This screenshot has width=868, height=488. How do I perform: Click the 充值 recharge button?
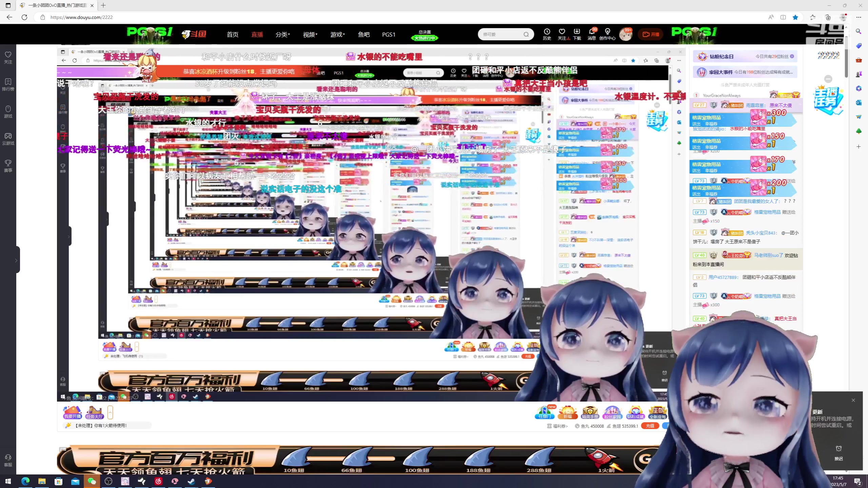point(650,426)
